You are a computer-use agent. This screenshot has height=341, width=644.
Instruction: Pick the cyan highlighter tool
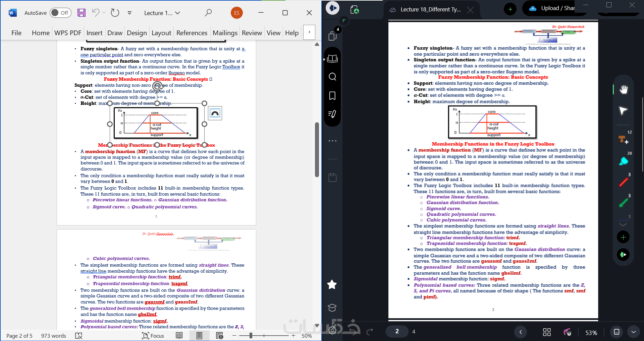[x=623, y=161]
